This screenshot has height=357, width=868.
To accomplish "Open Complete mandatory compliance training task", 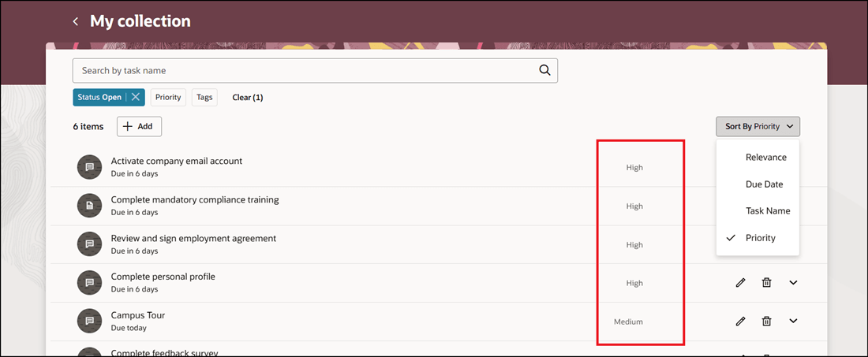I will coord(195,199).
